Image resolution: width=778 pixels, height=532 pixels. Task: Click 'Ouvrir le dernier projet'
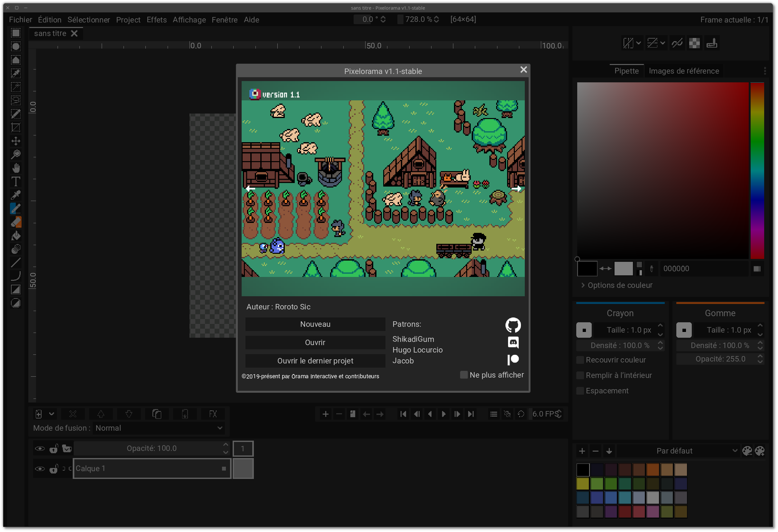tap(315, 361)
